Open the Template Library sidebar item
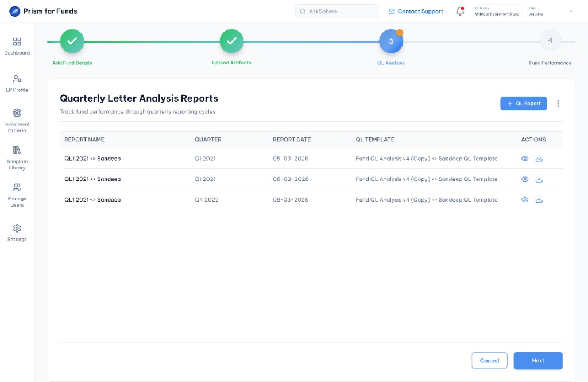The width and height of the screenshot is (588, 382). (17, 157)
